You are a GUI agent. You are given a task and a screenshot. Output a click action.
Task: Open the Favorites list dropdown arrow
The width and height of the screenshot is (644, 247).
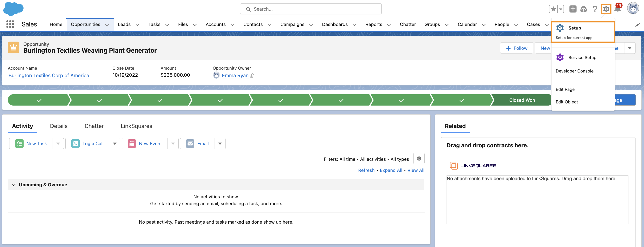tap(561, 9)
